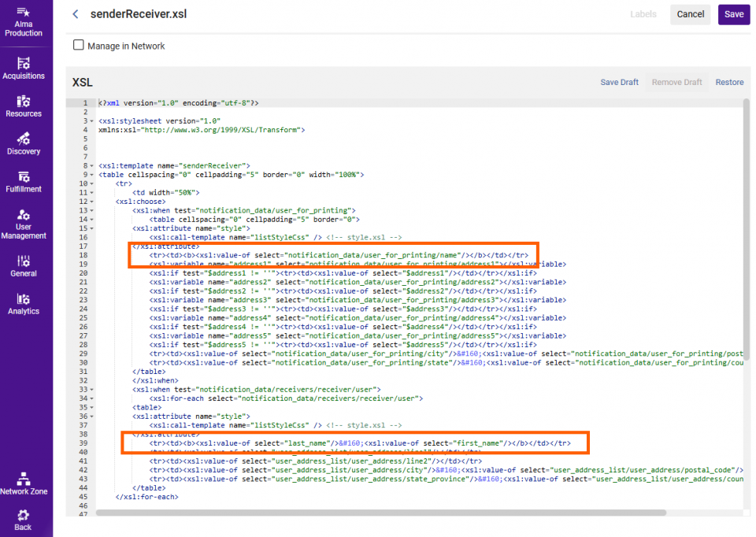Click line 4 xmlns:xsl namespace text
The width and height of the screenshot is (756, 537).
point(202,130)
